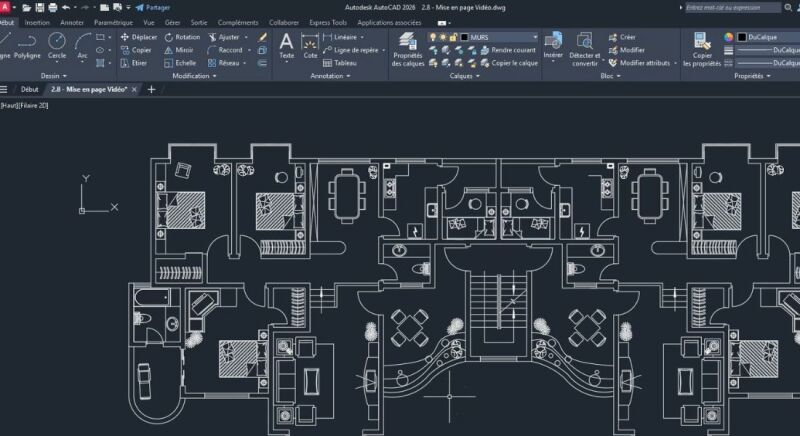Expand the Modification panel
This screenshot has height=436, width=800.
tap(194, 76)
